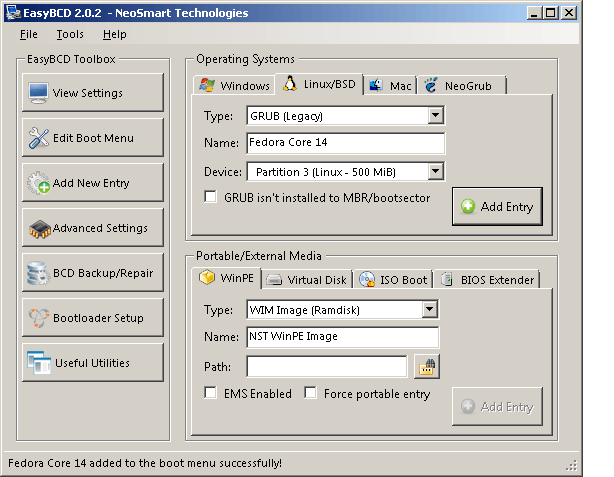The image size is (614, 477).
Task: Open the File menu
Action: 29,34
